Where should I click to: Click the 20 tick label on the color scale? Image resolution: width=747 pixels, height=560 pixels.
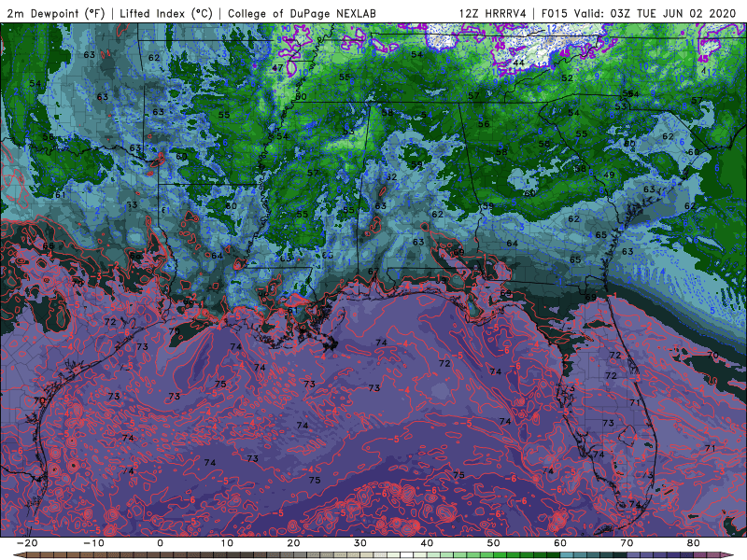coord(293,543)
